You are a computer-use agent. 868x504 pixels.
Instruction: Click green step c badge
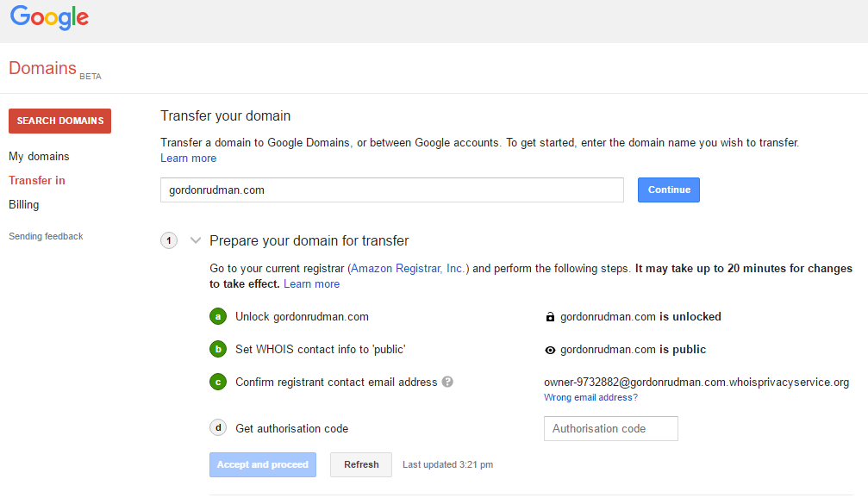click(218, 382)
